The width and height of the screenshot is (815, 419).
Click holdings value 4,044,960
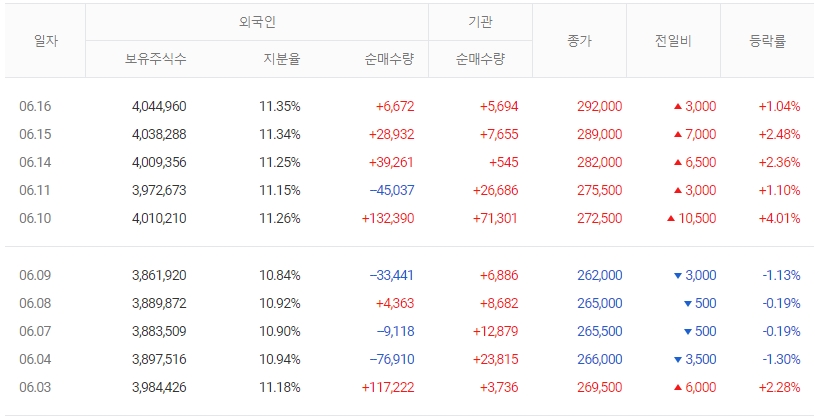click(x=159, y=107)
